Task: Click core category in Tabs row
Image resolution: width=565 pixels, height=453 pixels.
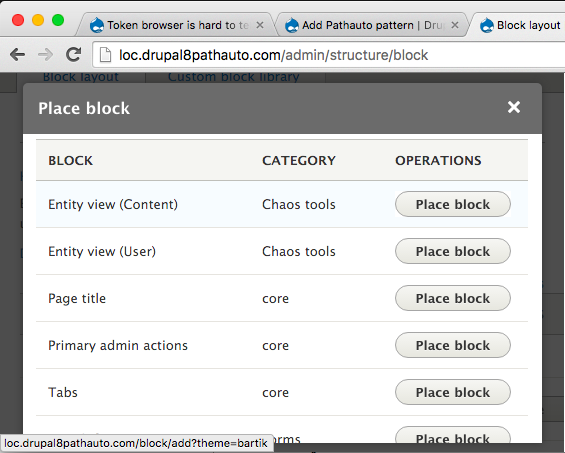Action: click(x=275, y=393)
